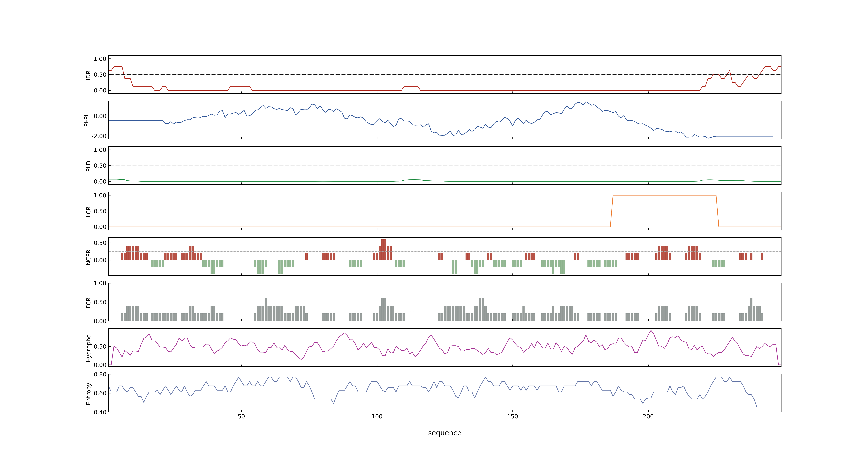Click the '1.00' tick on the IDR axis
The width and height of the screenshot is (868, 463).
pos(100,59)
